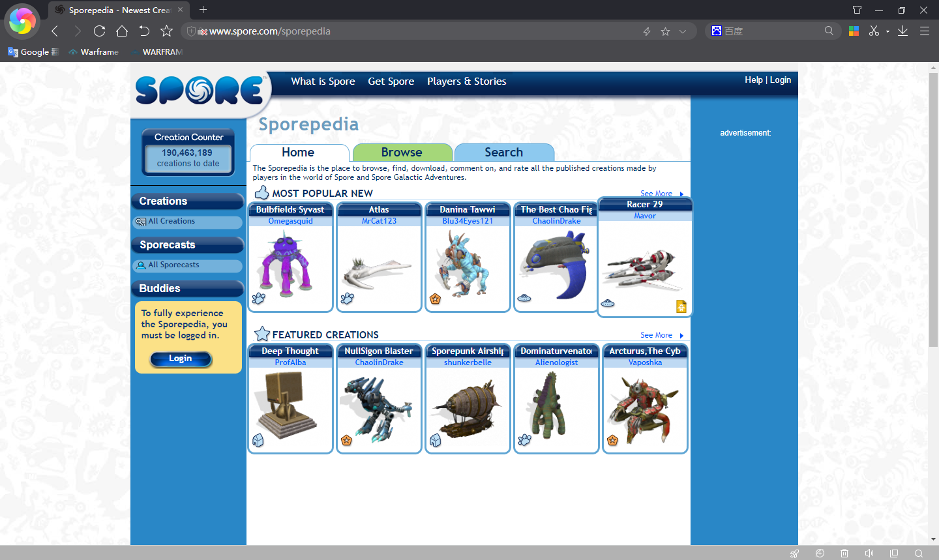Click the creature paw icon on Bulbfields Syvast card
Screen dimensions: 939x560
click(259, 299)
